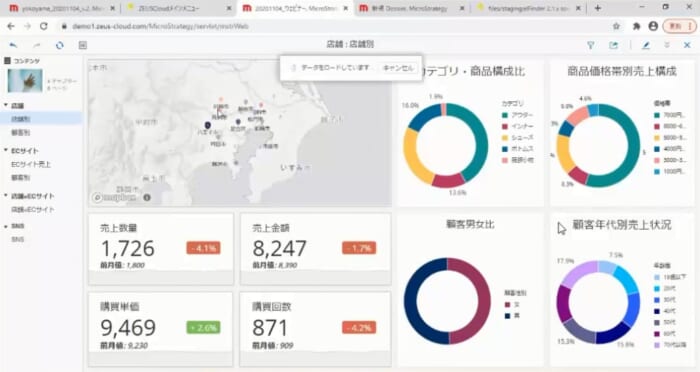Switch to the 新規 Dossier MicroStrategy tab
The image size is (700, 372).
coord(408,8)
